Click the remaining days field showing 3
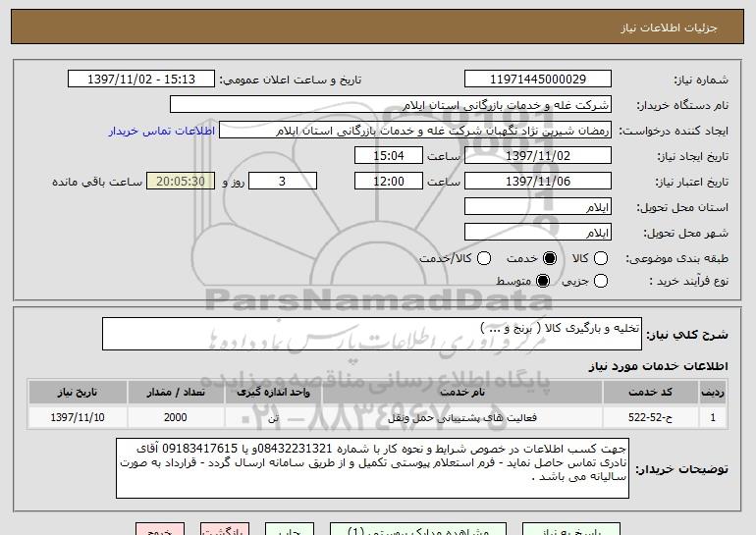756x535 pixels. click(x=283, y=182)
